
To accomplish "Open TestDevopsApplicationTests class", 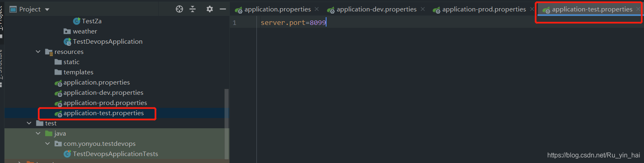I will point(116,154).
